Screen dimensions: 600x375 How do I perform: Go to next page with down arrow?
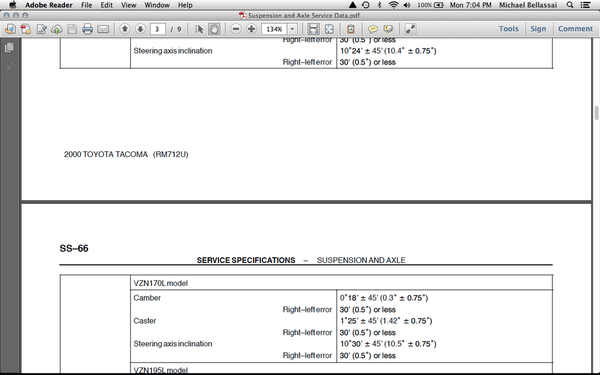pyautogui.click(x=140, y=29)
